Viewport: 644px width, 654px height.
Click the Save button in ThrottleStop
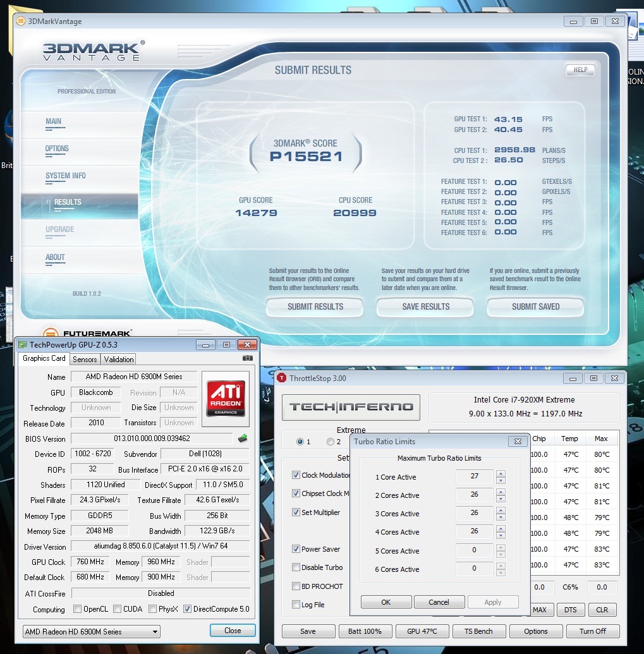point(308,631)
